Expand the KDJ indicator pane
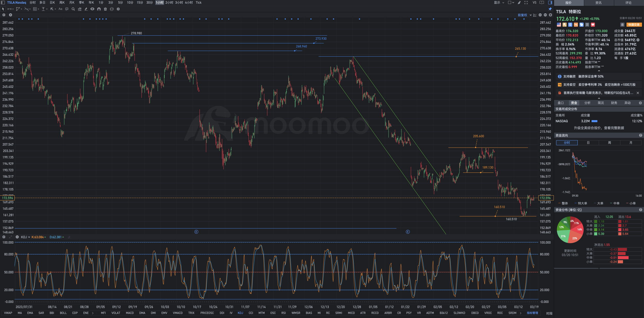The height and width of the screenshot is (318, 644). [x=11, y=237]
